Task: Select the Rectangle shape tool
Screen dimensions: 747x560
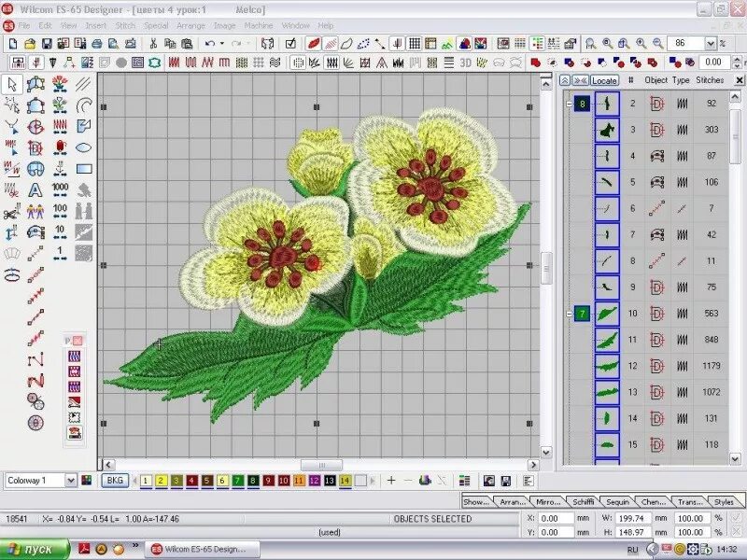Action: 84,169
